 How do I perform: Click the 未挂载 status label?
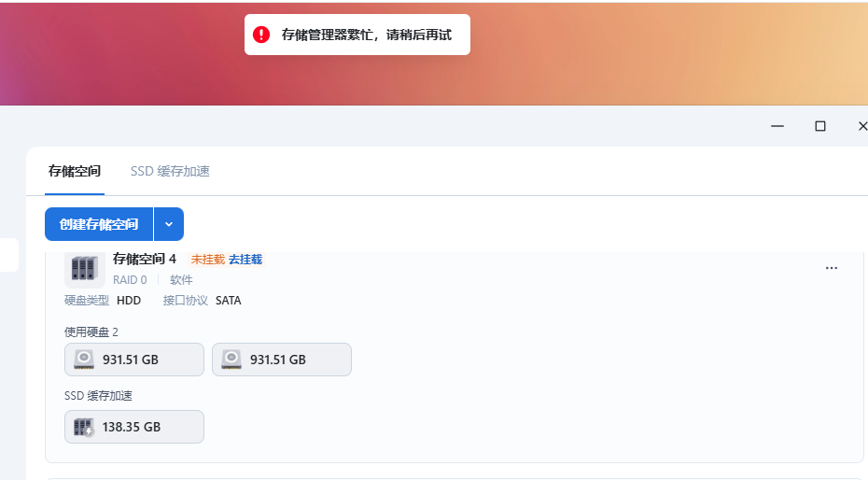point(207,260)
